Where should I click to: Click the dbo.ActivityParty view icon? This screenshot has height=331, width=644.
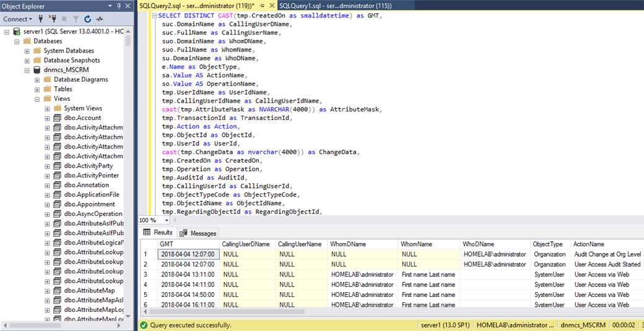57,166
